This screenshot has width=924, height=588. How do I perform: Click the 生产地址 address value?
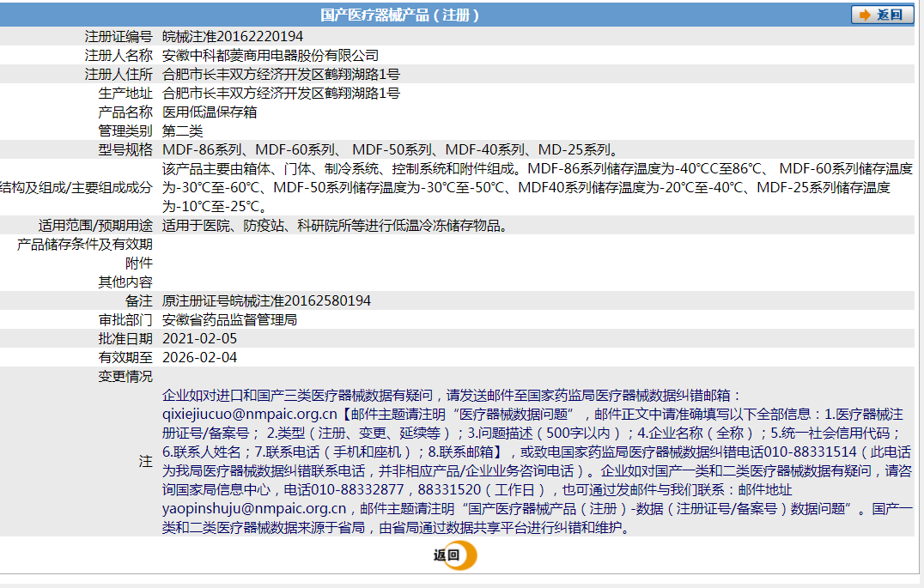pyautogui.click(x=281, y=93)
